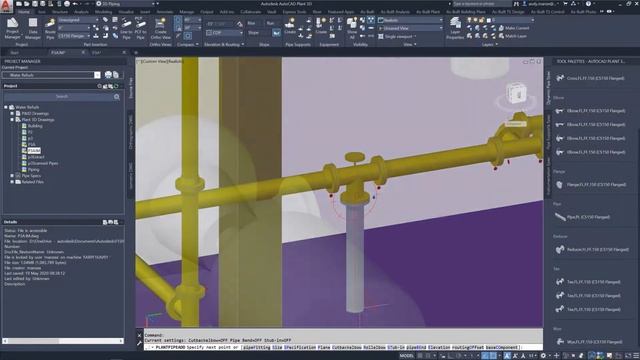
Task: Open Project Manager from the ribbon
Action: pyautogui.click(x=12, y=28)
